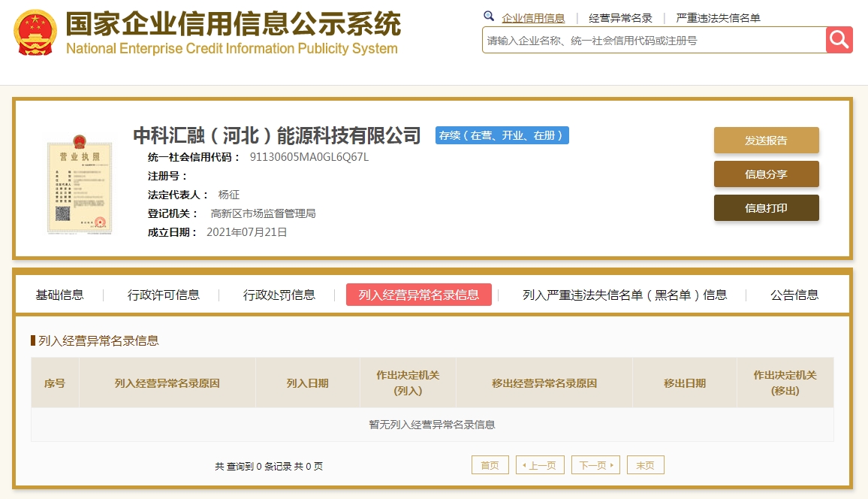
Task: Click legal representative name 杨征
Action: click(x=228, y=195)
